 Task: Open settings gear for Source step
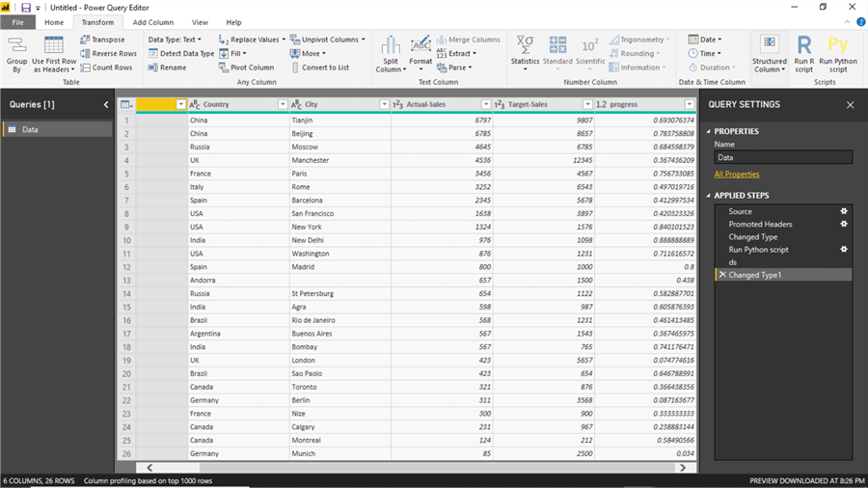click(844, 211)
